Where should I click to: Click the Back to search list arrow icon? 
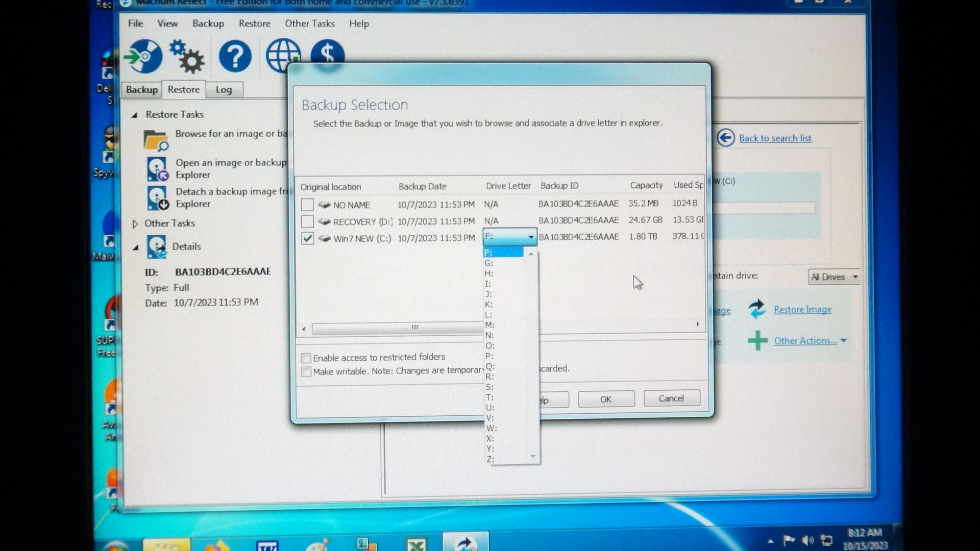726,138
